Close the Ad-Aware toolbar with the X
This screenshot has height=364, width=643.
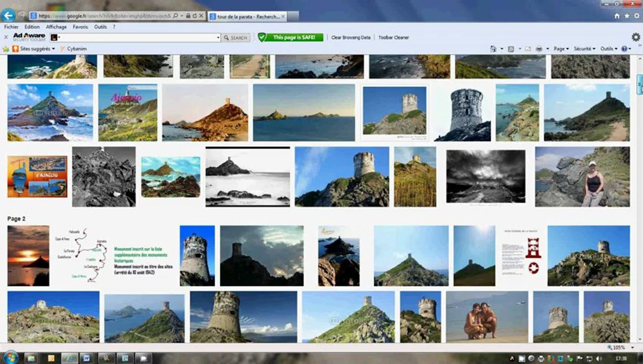point(6,37)
